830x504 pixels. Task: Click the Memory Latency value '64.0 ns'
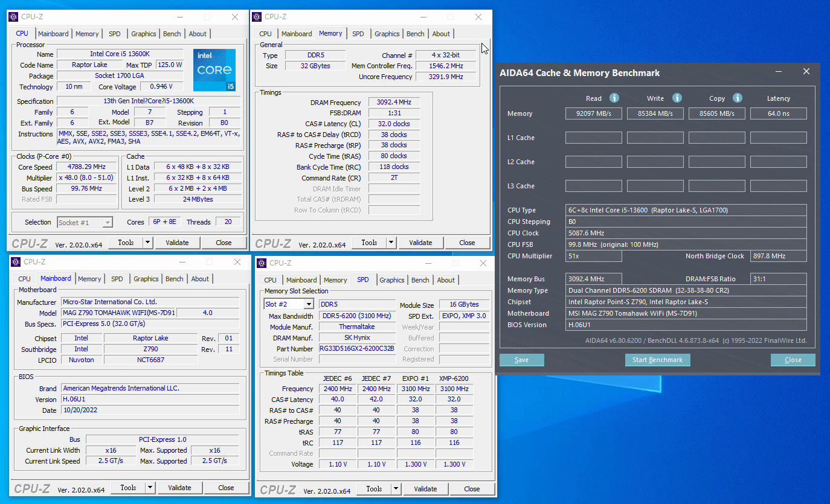coord(779,113)
